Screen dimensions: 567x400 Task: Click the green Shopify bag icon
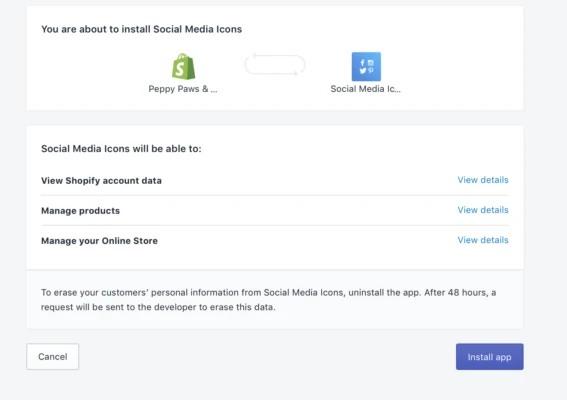pos(184,67)
